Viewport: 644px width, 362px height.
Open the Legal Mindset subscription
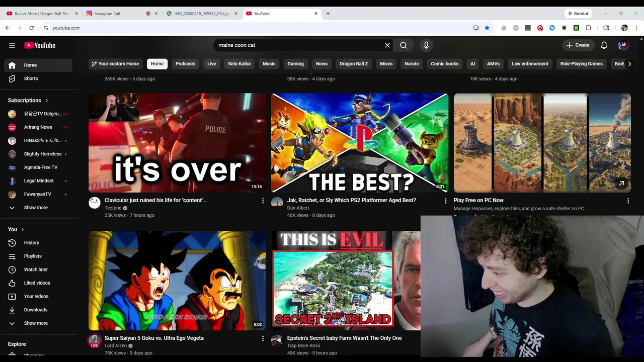pos(38,180)
